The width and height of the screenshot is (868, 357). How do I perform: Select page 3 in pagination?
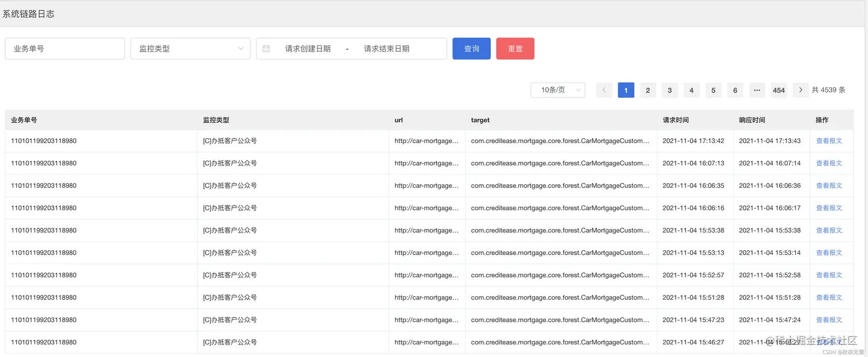pos(669,90)
